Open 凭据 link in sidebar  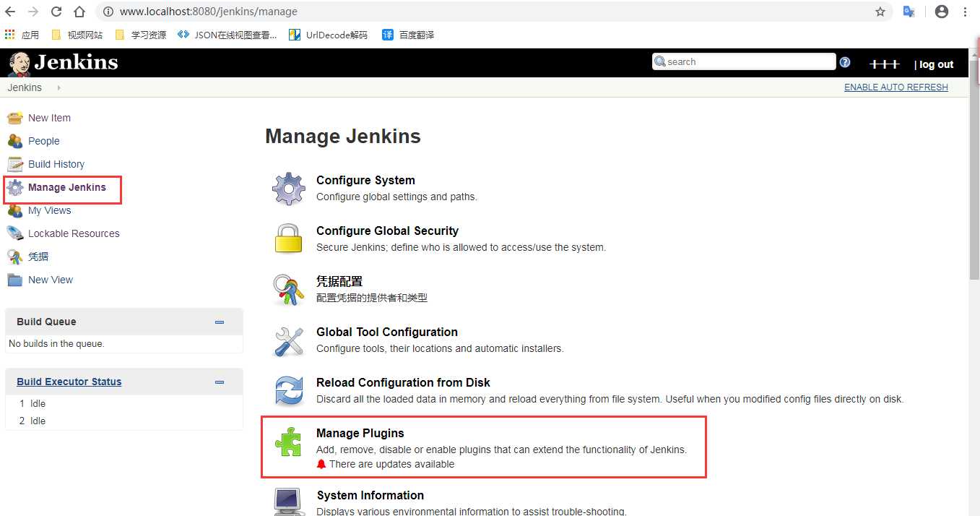pyautogui.click(x=38, y=257)
